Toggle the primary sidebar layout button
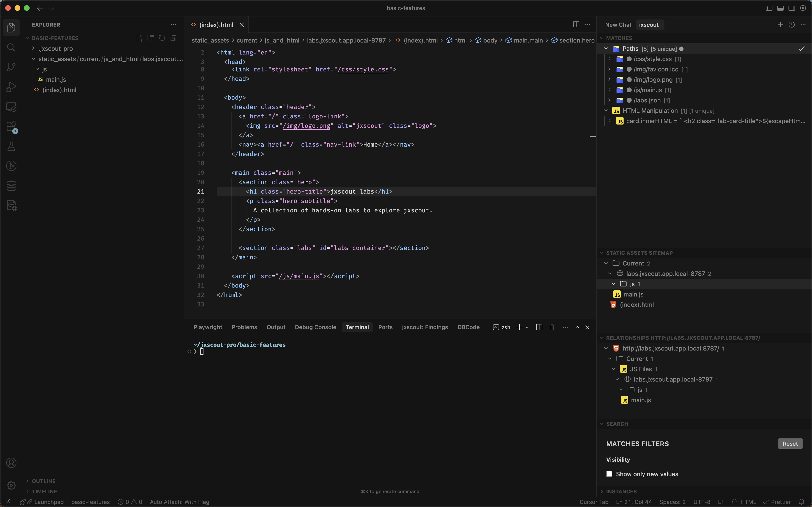 [x=769, y=8]
